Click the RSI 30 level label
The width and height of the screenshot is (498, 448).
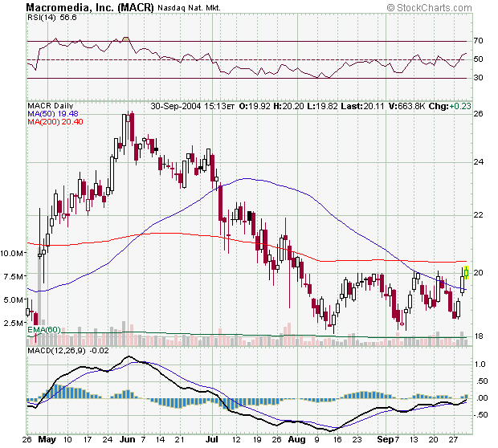click(x=478, y=77)
